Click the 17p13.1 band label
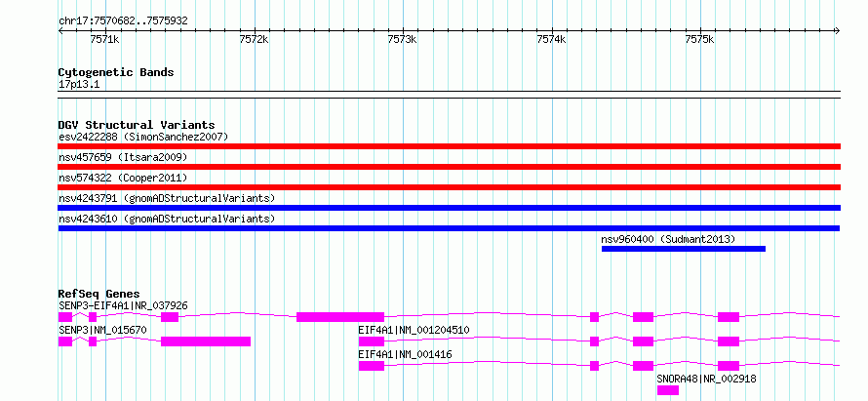868x401 pixels. [79, 85]
